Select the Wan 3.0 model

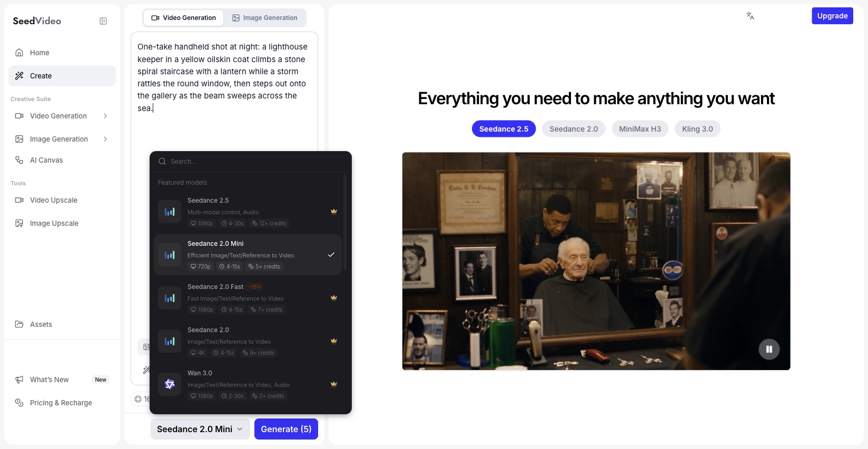point(248,384)
